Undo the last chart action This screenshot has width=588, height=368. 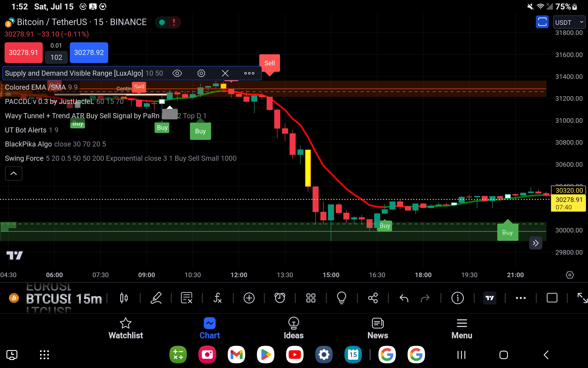(404, 298)
